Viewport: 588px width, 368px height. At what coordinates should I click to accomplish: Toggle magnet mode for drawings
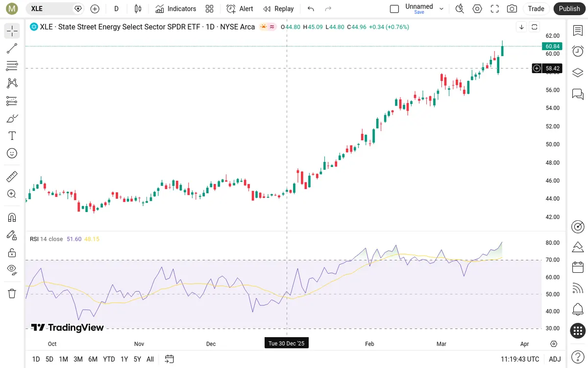pos(12,217)
